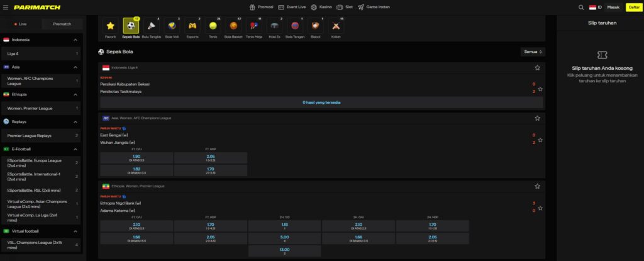This screenshot has height=261, width=644.
Task: Collapse the E-Football sidebar section
Action: pyautogui.click(x=75, y=149)
